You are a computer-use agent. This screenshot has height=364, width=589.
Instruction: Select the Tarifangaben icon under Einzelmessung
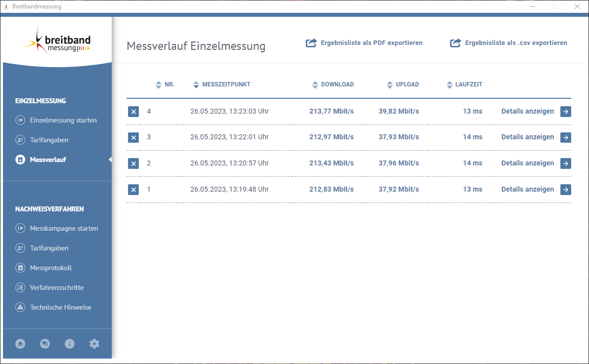click(x=20, y=140)
